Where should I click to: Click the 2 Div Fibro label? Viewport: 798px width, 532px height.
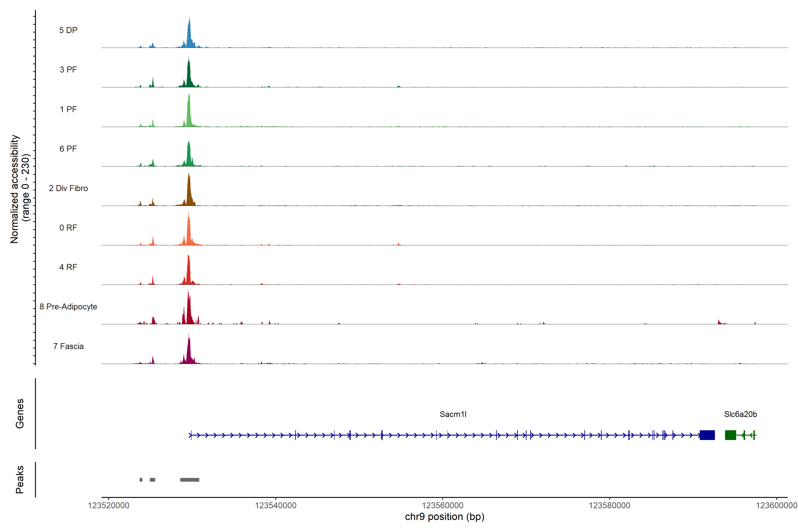[x=68, y=188]
